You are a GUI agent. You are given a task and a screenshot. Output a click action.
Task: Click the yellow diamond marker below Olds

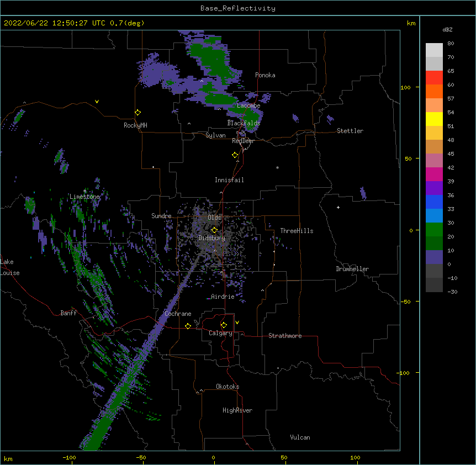tap(214, 230)
